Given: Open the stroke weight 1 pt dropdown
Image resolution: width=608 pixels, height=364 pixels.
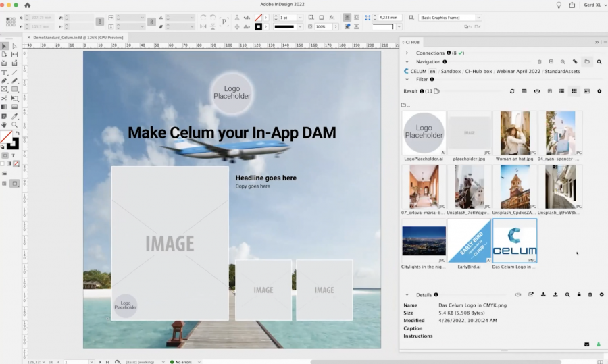Looking at the screenshot, I should pos(300,18).
